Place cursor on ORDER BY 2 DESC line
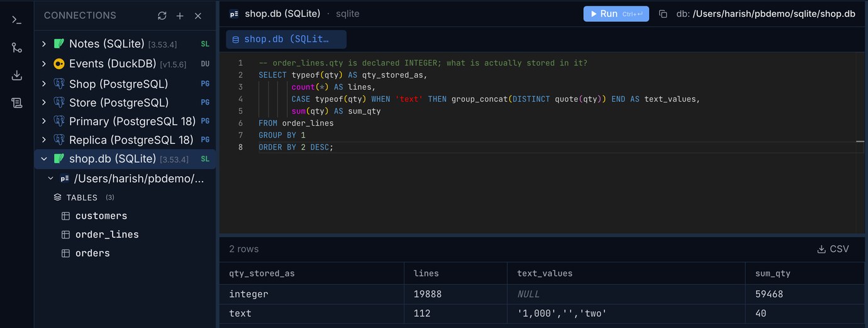This screenshot has width=868, height=328. point(296,147)
